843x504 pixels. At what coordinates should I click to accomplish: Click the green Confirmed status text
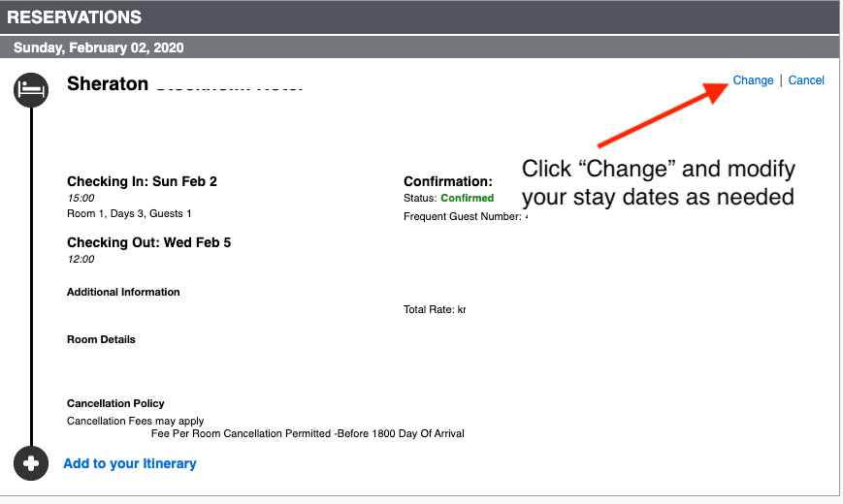coord(467,198)
